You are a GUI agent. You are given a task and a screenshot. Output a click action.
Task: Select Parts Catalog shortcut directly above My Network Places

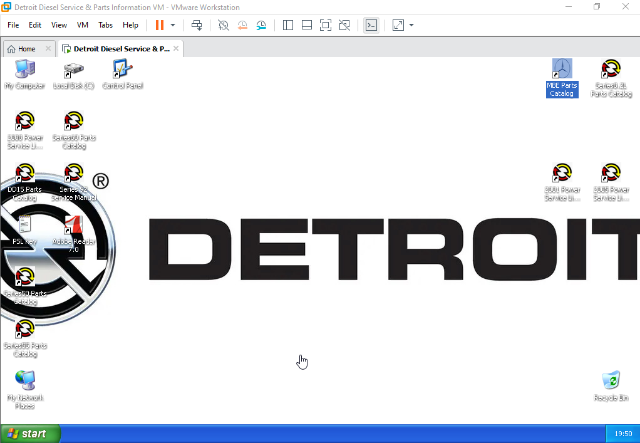coord(25,338)
